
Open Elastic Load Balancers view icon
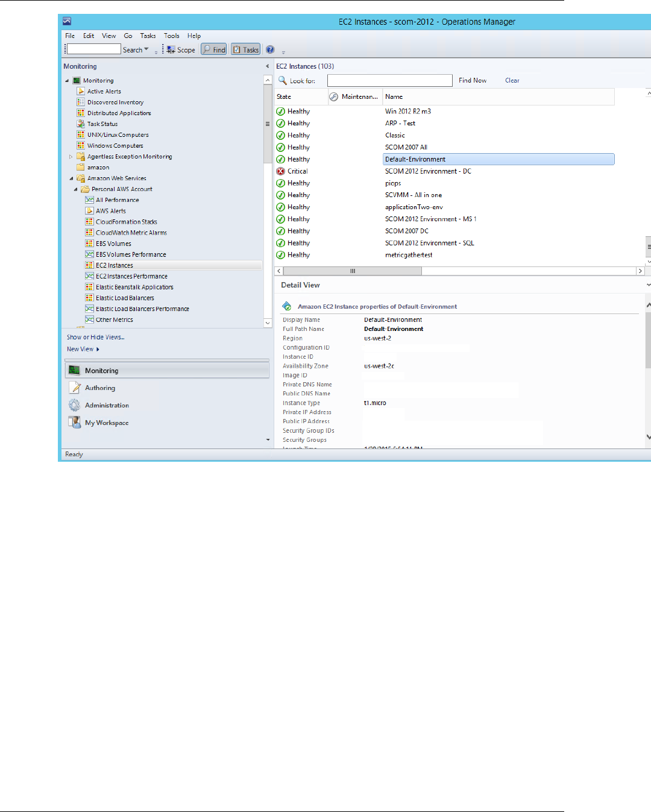[x=89, y=298]
